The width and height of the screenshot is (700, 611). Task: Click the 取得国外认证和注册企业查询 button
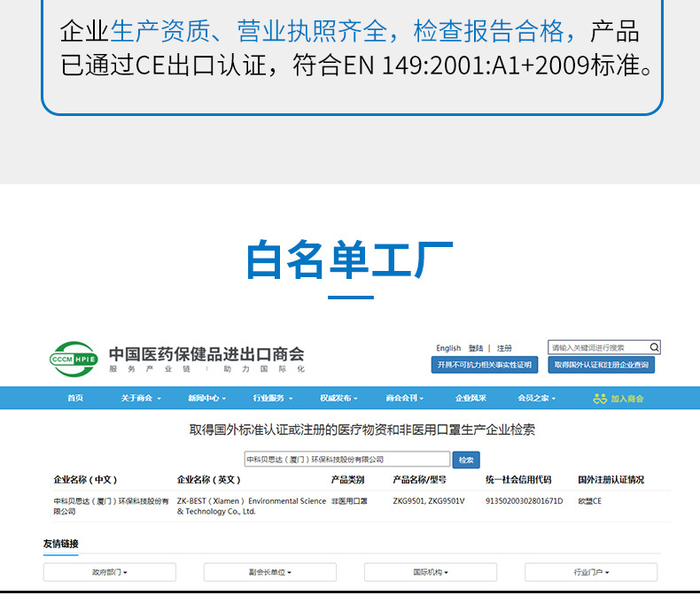[602, 365]
